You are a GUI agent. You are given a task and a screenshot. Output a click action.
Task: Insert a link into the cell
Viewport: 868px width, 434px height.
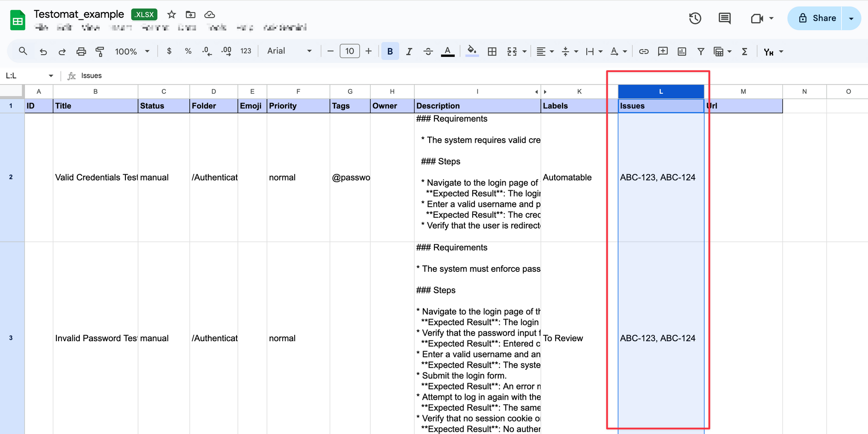tap(644, 51)
